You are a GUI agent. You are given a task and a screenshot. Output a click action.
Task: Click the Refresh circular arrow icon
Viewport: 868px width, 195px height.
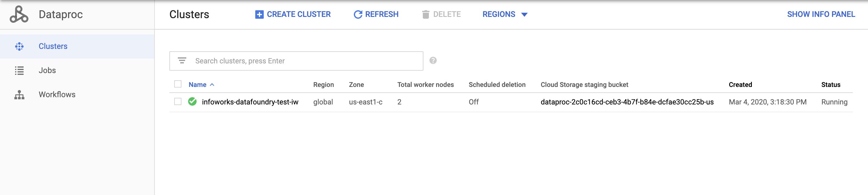click(358, 14)
